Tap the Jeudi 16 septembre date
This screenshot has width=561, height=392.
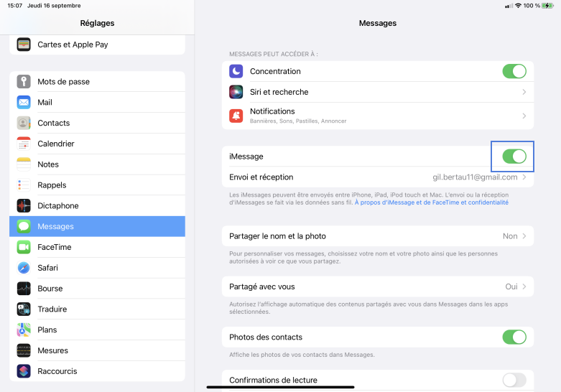point(54,6)
